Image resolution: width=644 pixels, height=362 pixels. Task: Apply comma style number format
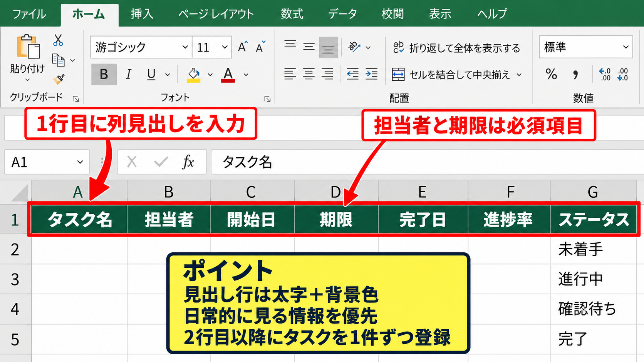click(575, 74)
